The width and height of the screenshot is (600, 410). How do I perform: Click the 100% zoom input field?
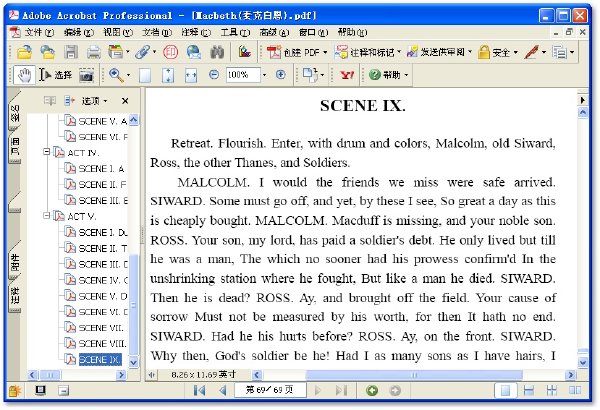[243, 75]
